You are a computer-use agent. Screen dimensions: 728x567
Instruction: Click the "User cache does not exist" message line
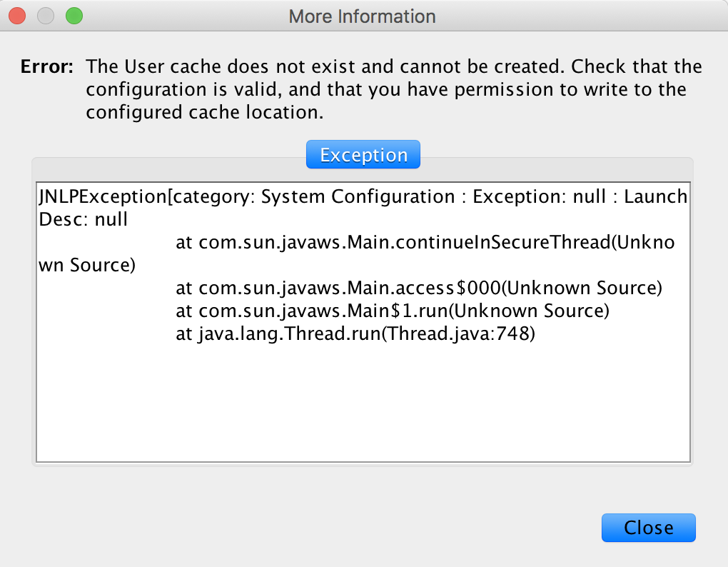click(393, 67)
